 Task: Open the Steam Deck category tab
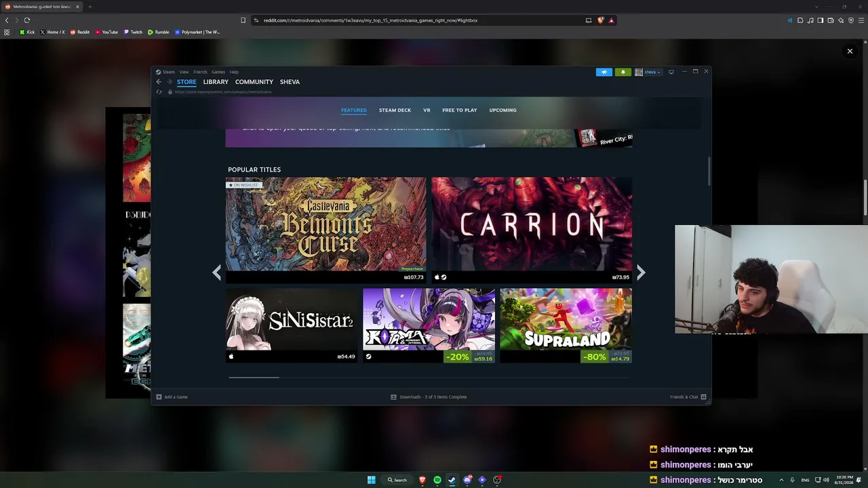[x=395, y=110]
